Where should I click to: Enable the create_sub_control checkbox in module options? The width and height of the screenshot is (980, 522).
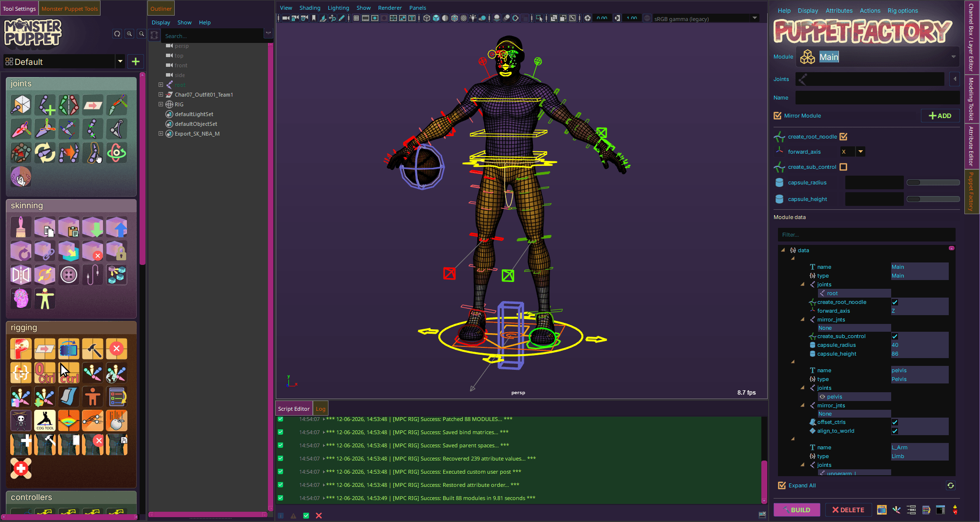(843, 167)
